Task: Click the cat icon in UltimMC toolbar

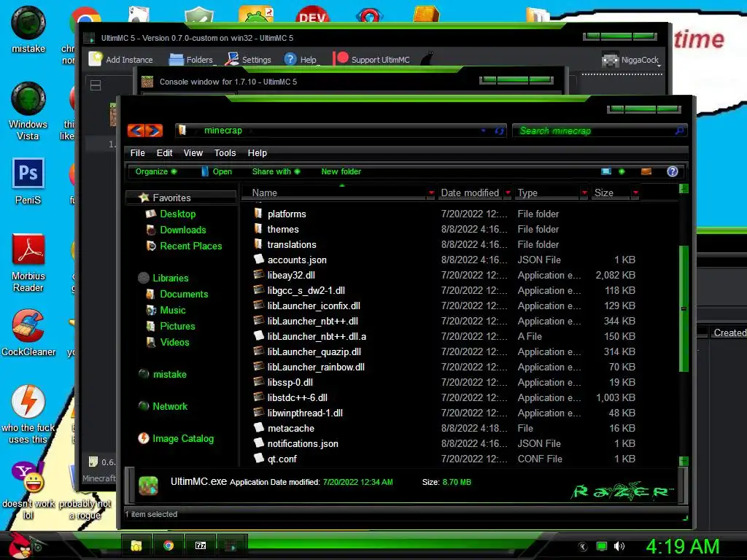Action: (x=427, y=59)
